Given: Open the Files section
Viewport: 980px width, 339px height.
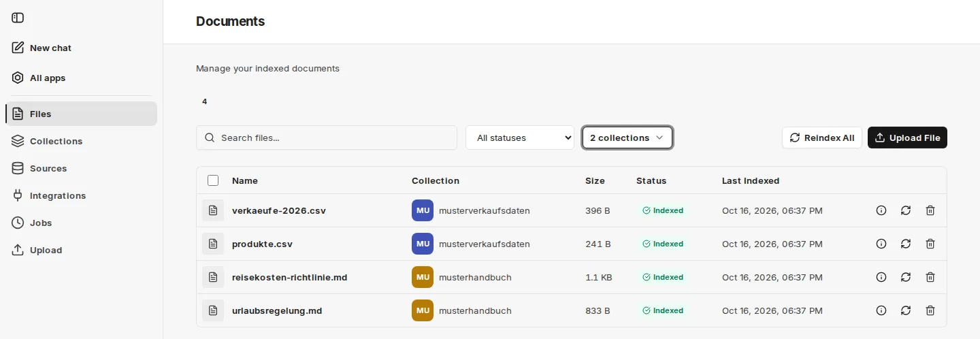Looking at the screenshot, I should (81, 114).
